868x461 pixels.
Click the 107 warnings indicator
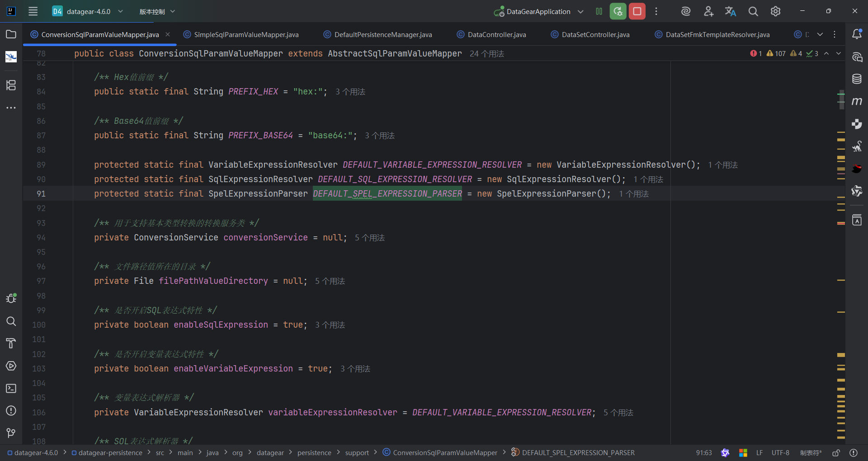(776, 53)
